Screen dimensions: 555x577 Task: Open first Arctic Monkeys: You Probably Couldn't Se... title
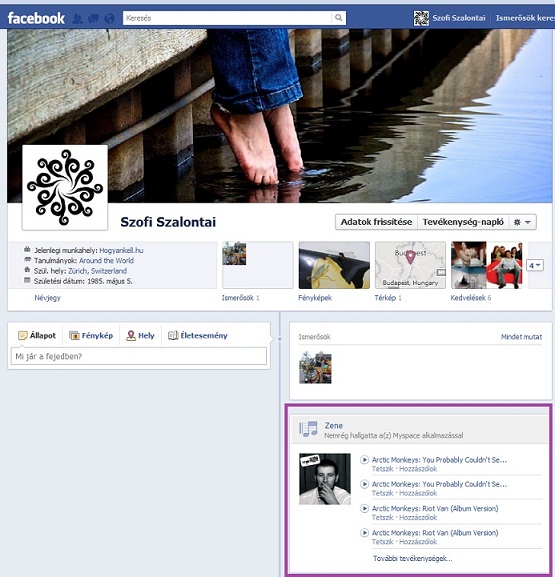coord(439,460)
